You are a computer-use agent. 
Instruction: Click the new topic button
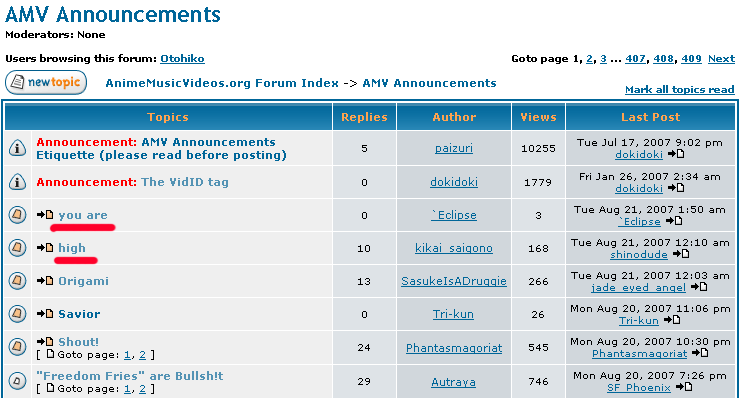[46, 82]
